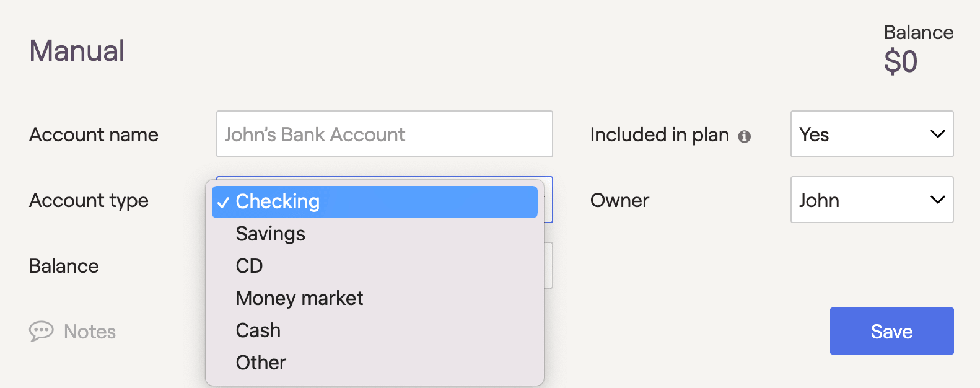This screenshot has width=980, height=388.
Task: Click the Manual heading
Action: (77, 50)
